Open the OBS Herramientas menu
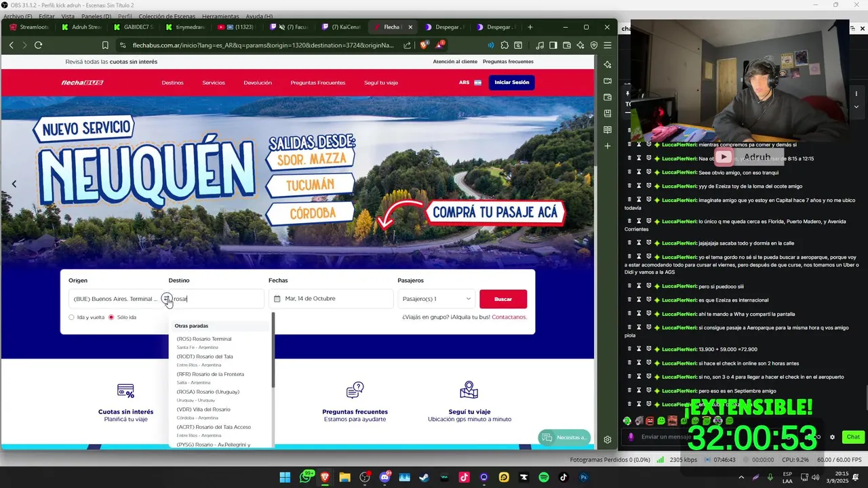Viewport: 868px width, 488px height. tap(220, 16)
